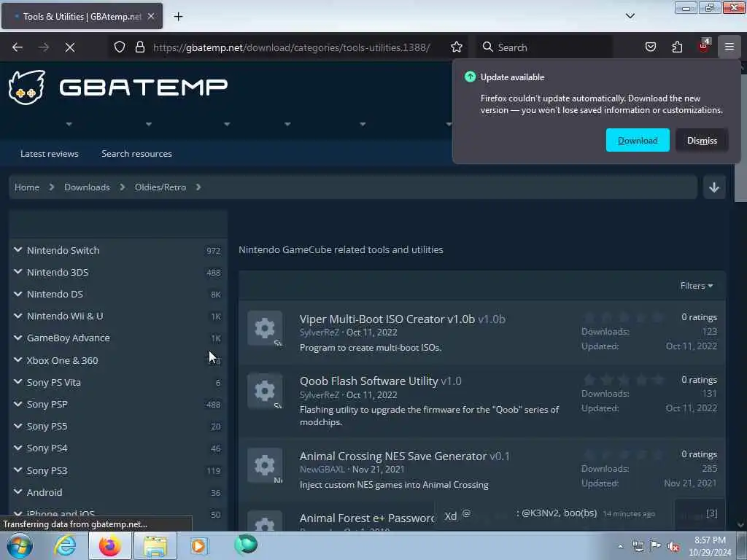Open the green chat bubble taskbar icon
The width and height of the screenshot is (747, 560).
(x=246, y=544)
